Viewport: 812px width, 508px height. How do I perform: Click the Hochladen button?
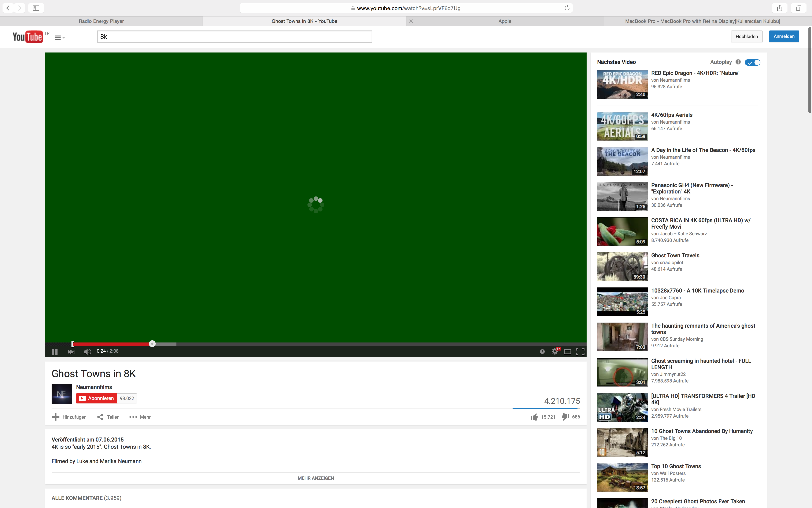[747, 36]
